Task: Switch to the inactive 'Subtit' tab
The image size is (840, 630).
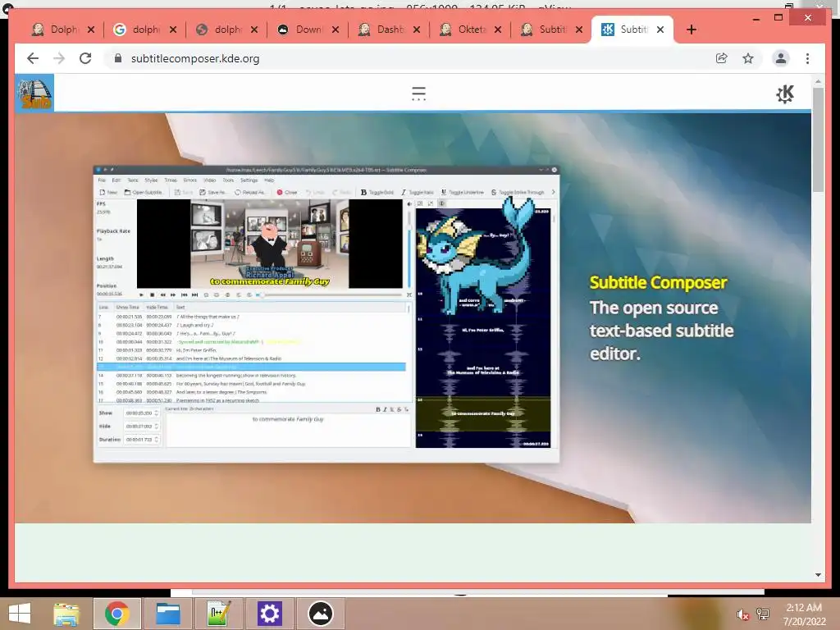Action: tap(551, 30)
